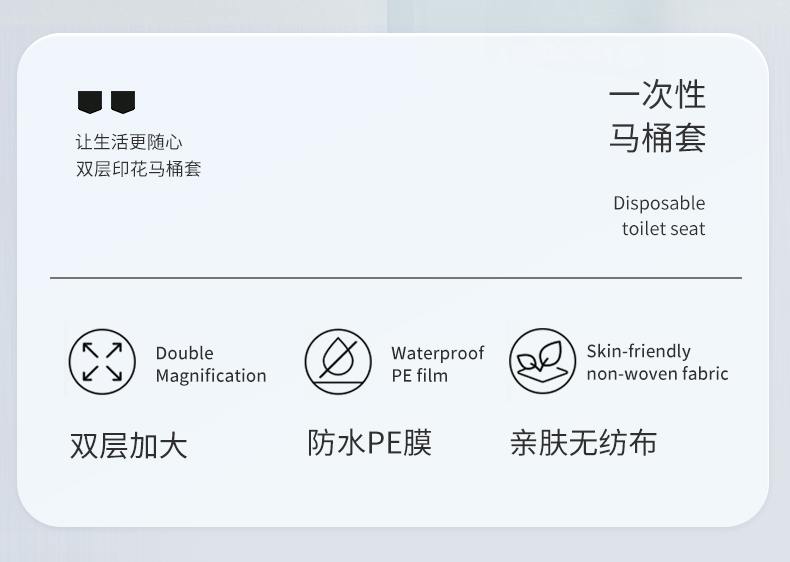Click the slogan text 让生活更随心
Screen dimensions: 790x562
click(129, 142)
